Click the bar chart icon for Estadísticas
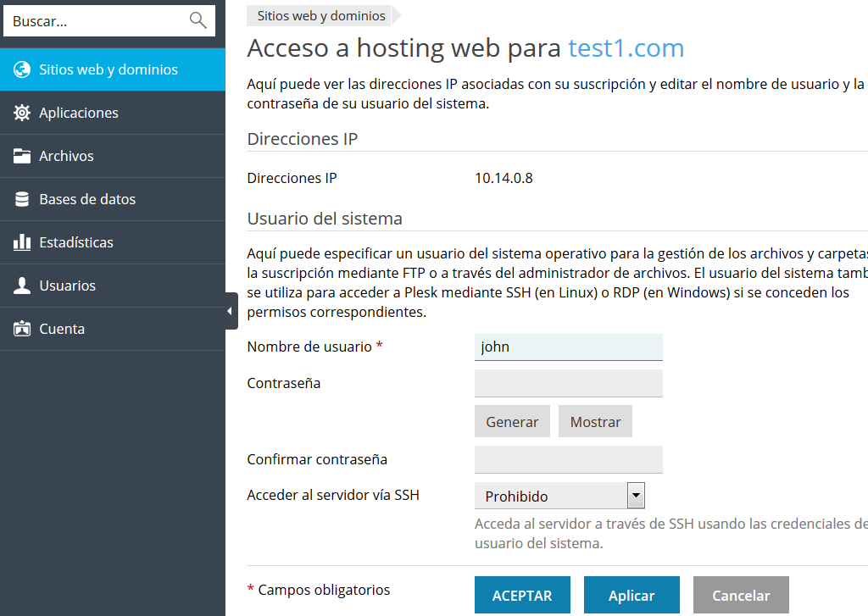 click(x=22, y=242)
